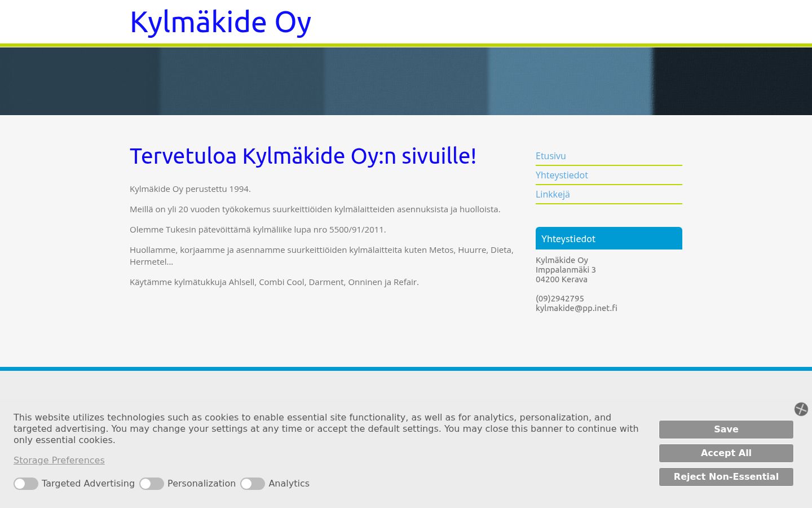Select the Yhteystiedot blue box heading

(x=609, y=238)
